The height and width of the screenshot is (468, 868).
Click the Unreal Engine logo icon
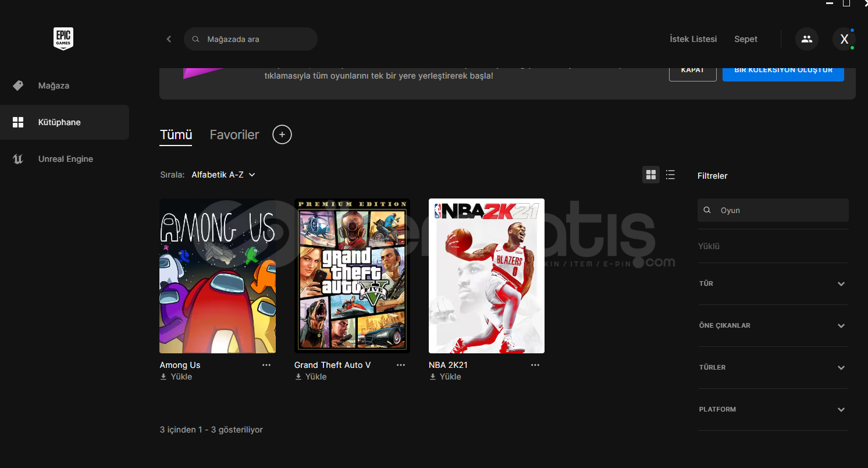click(18, 159)
